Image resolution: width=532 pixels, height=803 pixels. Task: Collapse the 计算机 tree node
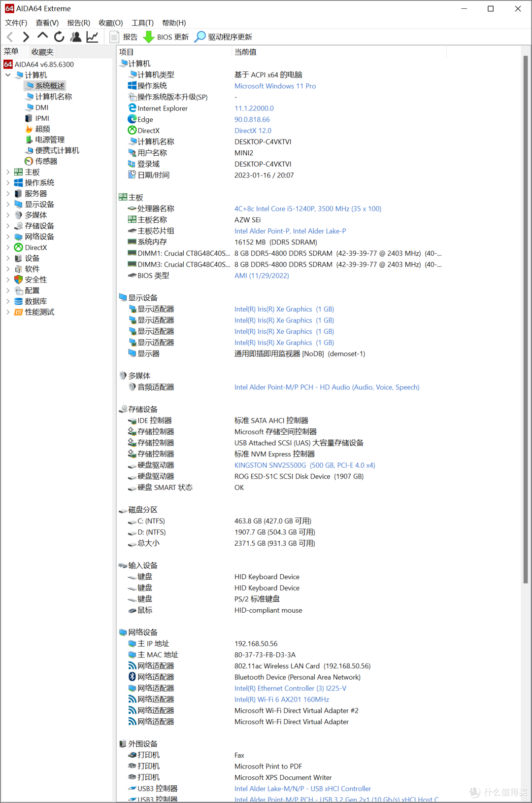[8, 75]
